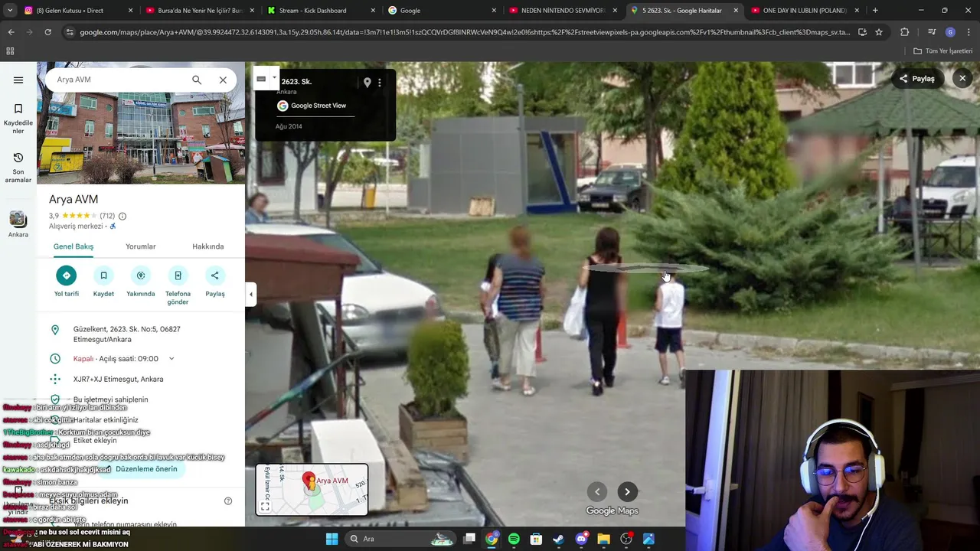Open Task View from the taskbar
The height and width of the screenshot is (551, 980).
pos(469,539)
